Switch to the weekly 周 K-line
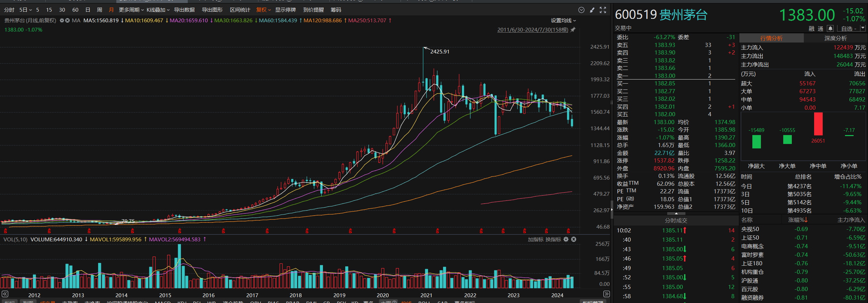The image size is (868, 303). click(x=100, y=10)
